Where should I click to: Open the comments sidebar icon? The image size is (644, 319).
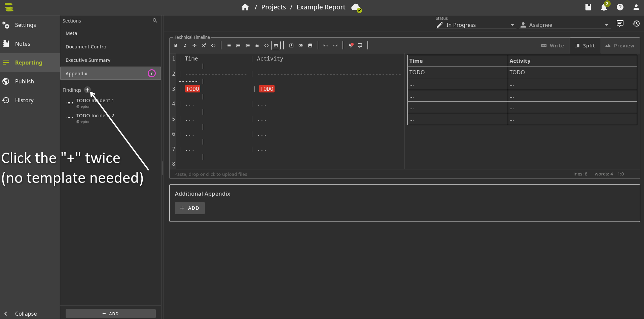[x=620, y=24]
